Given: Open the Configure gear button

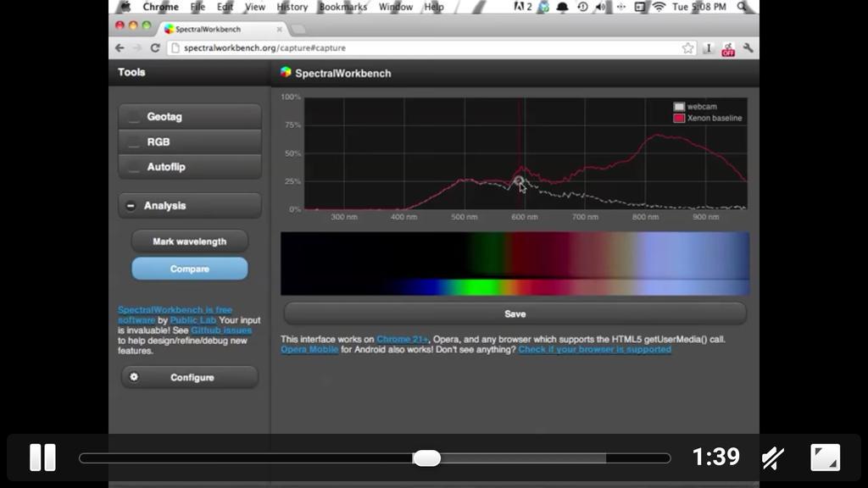Looking at the screenshot, I should 189,377.
